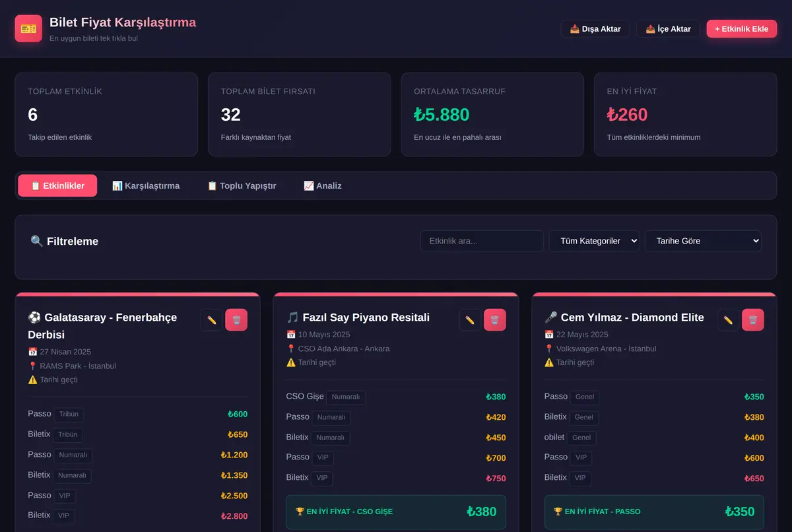Add a new event with Etkinlik Ekle
Screen dimensions: 792x532
742,28
